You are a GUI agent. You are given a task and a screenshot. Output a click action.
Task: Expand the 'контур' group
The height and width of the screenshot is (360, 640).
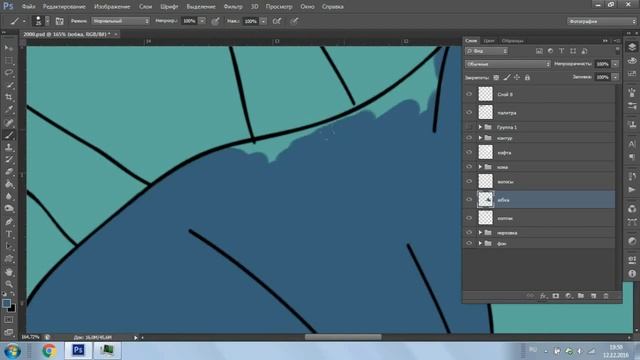(x=480, y=138)
